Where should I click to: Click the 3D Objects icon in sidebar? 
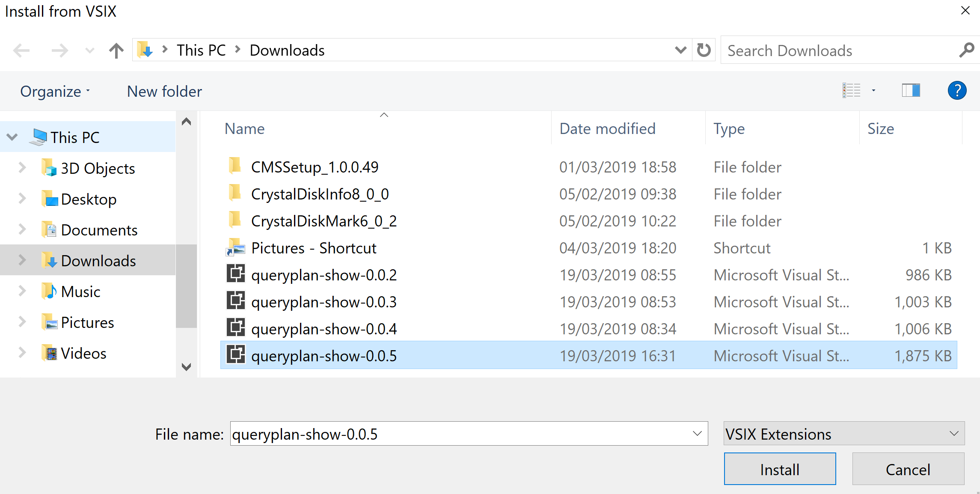[50, 168]
